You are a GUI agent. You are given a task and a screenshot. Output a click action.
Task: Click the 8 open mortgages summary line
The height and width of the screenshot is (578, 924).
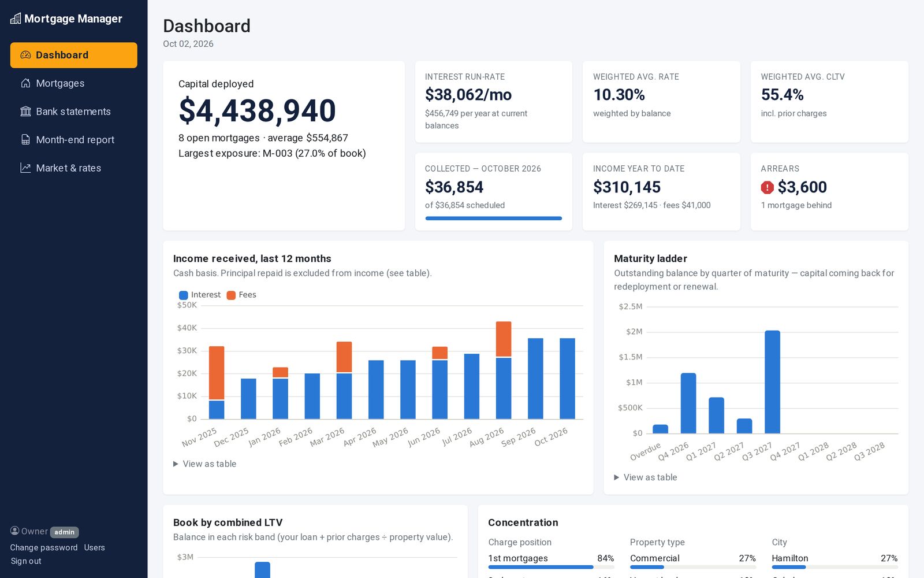[263, 138]
